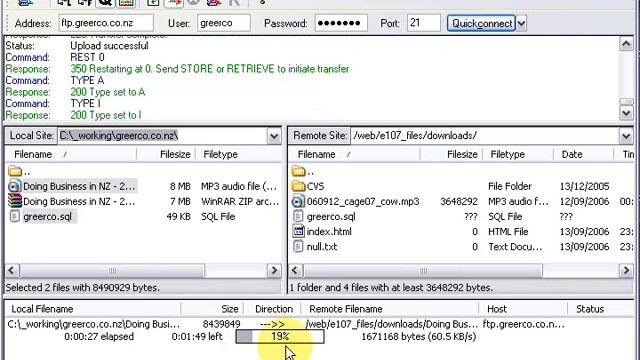Screen dimensions: 640x360
Task: Click the remote filesize value 3648292
Action: (459, 202)
